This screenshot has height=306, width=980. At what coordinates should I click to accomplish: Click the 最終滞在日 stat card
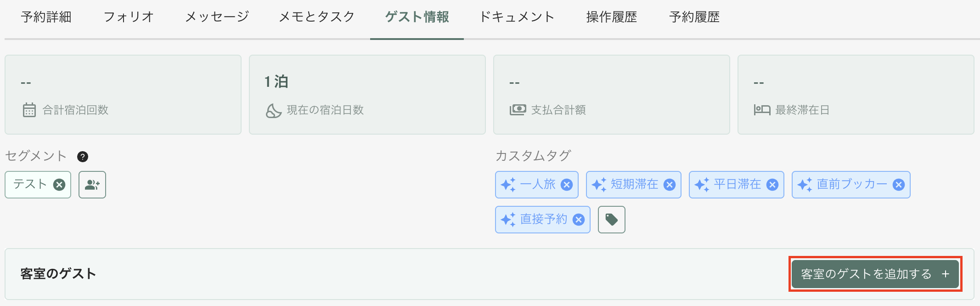click(856, 95)
